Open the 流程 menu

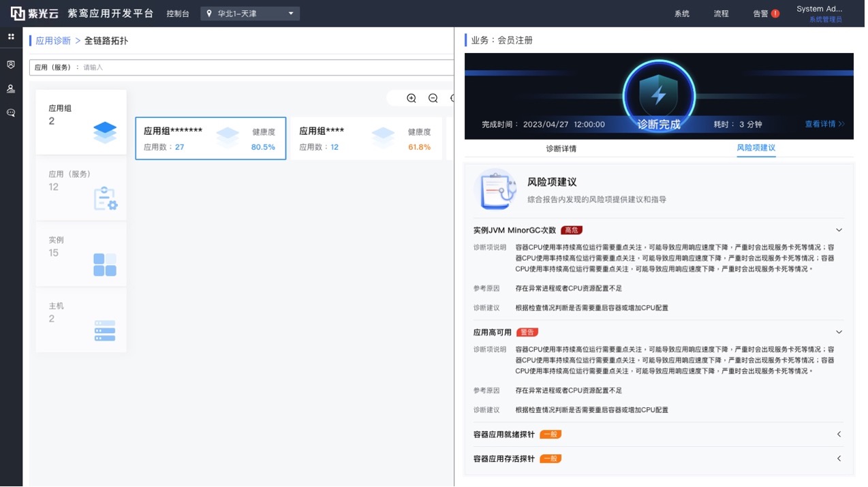tap(724, 14)
